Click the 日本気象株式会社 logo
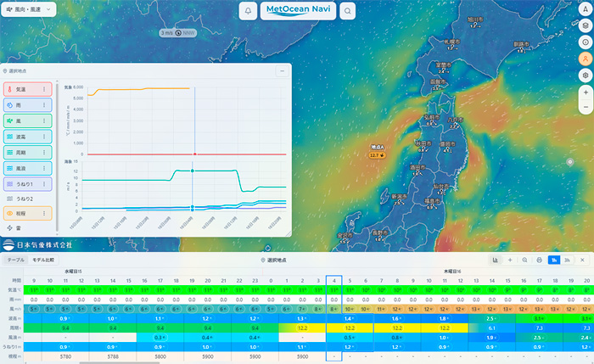This screenshot has width=594, height=364. point(37,245)
